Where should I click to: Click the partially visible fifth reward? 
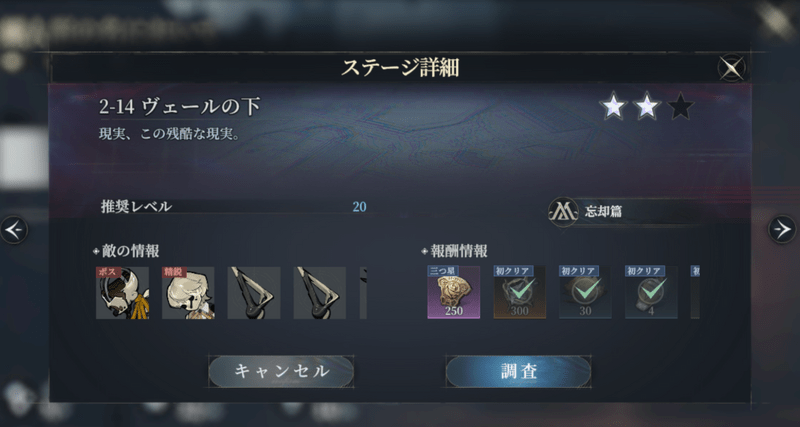(695, 292)
